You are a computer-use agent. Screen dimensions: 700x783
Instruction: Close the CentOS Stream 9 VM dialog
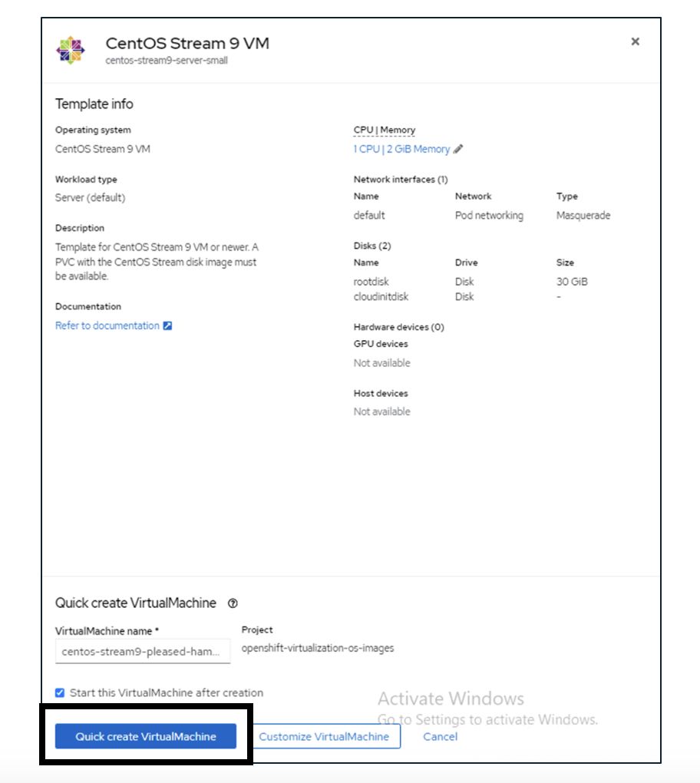[635, 41]
